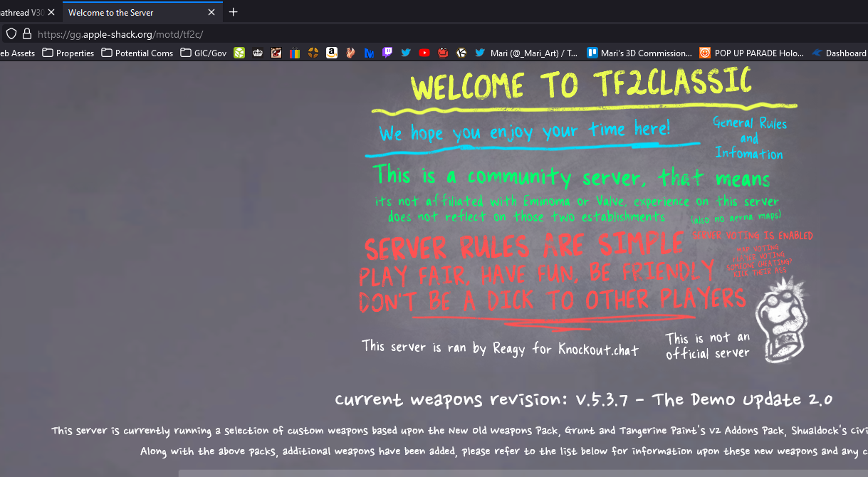Click the 'This is a community server' line
Image resolution: width=868 pixels, height=477 pixels.
(571, 175)
